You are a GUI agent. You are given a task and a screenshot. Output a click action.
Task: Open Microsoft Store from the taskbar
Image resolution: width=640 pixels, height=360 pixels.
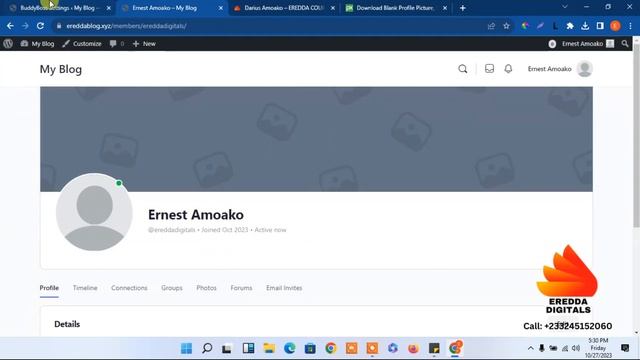[310, 348]
